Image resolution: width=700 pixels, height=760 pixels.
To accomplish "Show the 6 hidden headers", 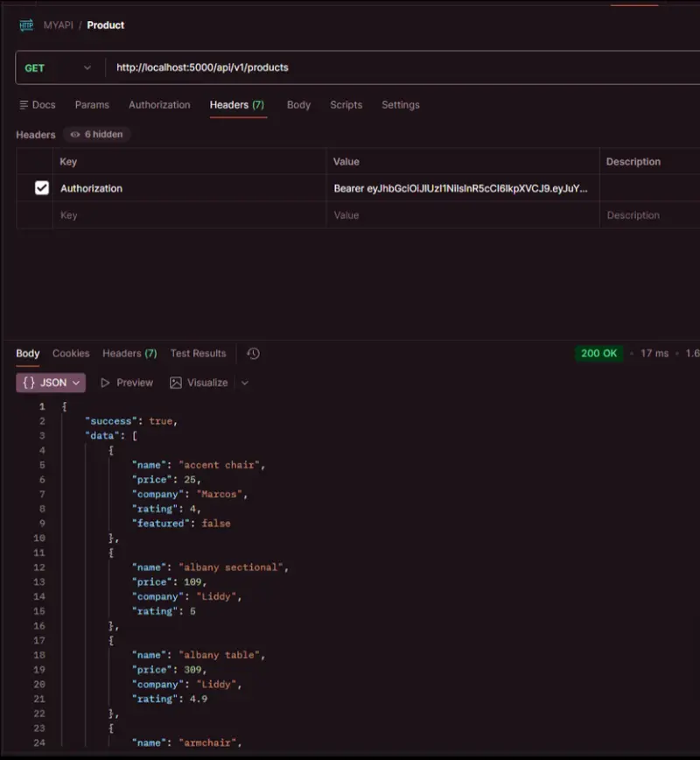I will coord(97,134).
